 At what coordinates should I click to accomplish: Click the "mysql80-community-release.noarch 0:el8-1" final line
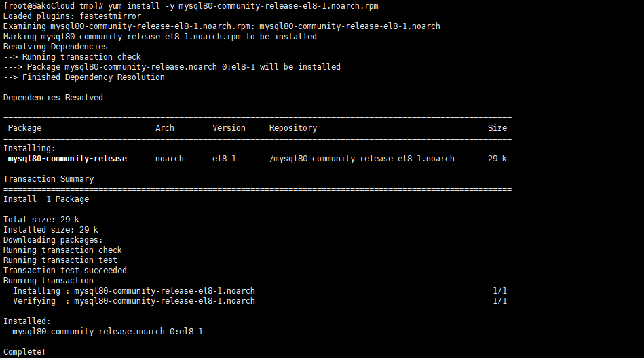pos(108,332)
